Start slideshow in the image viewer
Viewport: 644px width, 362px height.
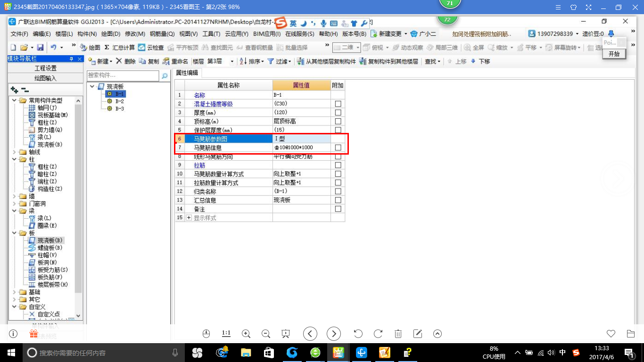pos(285,334)
